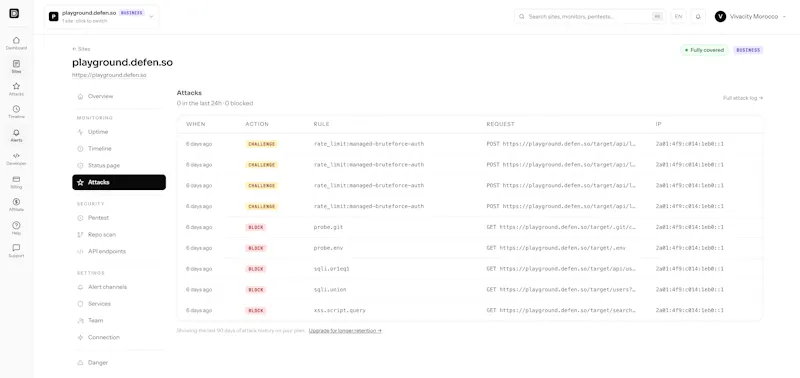Open Sites in the left rail
Image resolution: width=800 pixels, height=378 pixels.
16,67
